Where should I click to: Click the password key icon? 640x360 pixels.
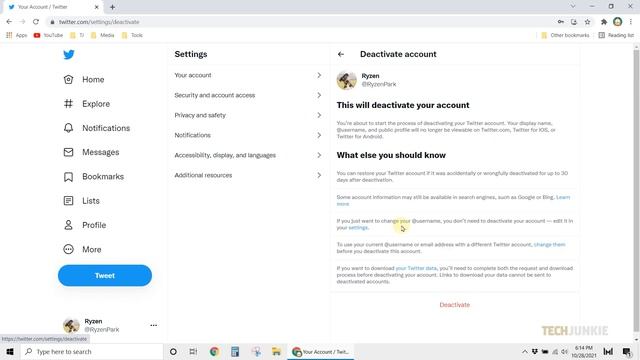[x=560, y=22]
